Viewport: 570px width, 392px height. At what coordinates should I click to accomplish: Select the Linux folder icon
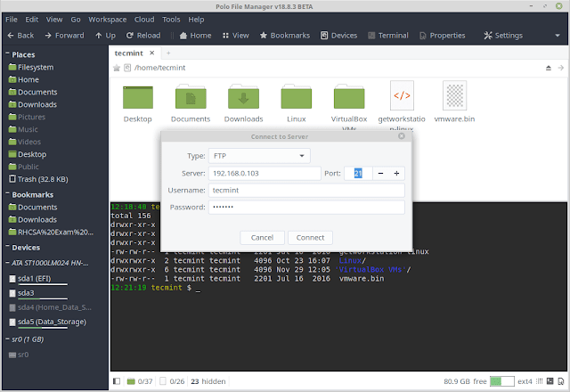pos(297,97)
